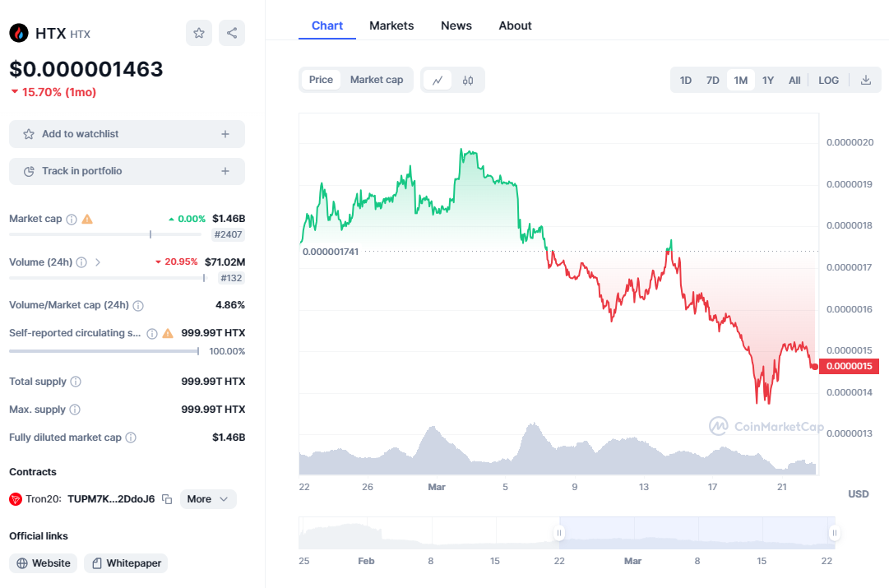Click the 4.86% volume/market cap value

[230, 305]
